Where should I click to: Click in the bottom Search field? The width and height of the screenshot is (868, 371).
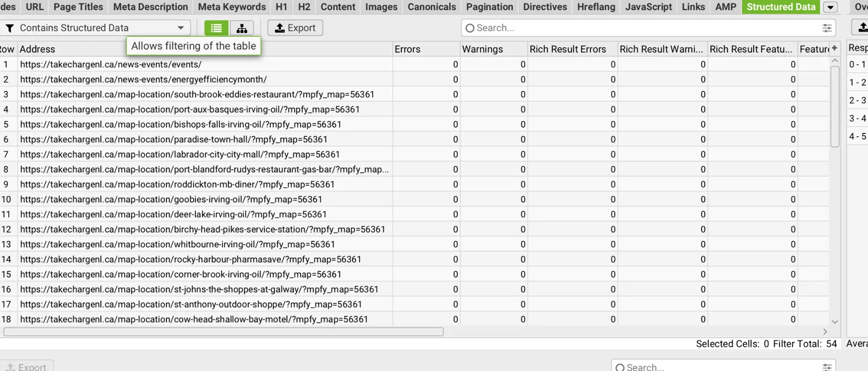point(724,366)
